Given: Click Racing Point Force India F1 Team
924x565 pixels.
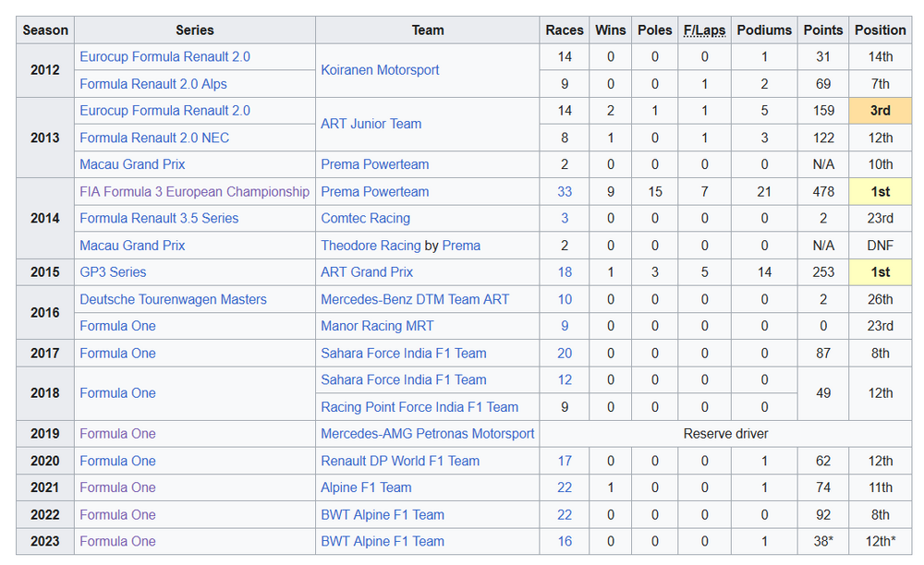Looking at the screenshot, I should pos(419,407).
